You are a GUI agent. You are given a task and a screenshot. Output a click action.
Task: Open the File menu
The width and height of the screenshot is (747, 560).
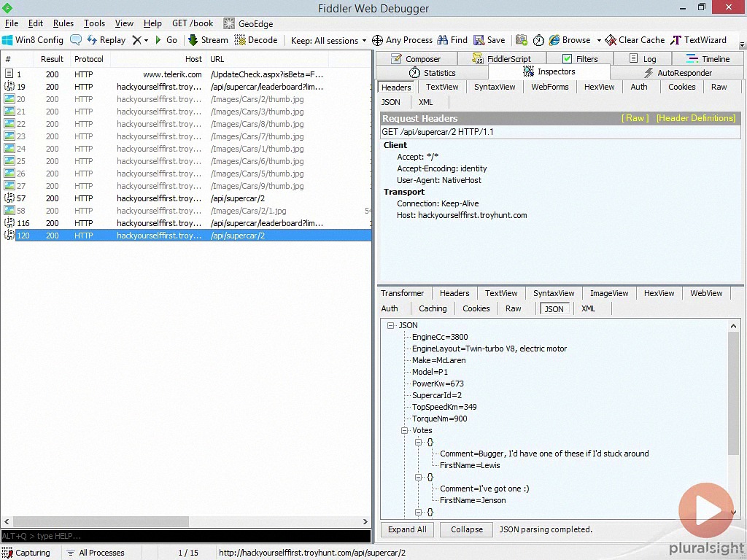[x=12, y=23]
